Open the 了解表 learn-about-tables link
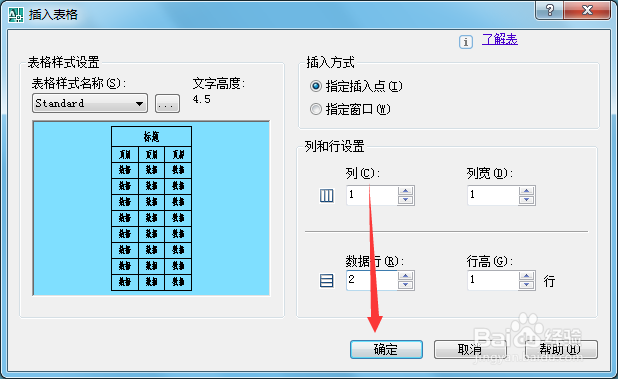The image size is (618, 379). coord(499,39)
